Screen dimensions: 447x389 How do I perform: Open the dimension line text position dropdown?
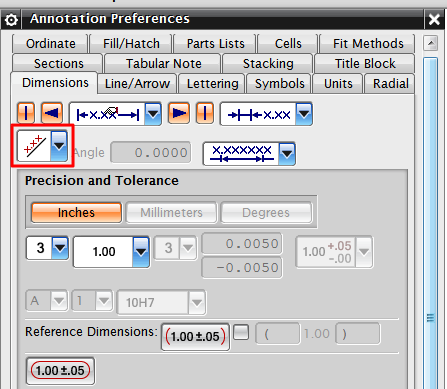[287, 154]
